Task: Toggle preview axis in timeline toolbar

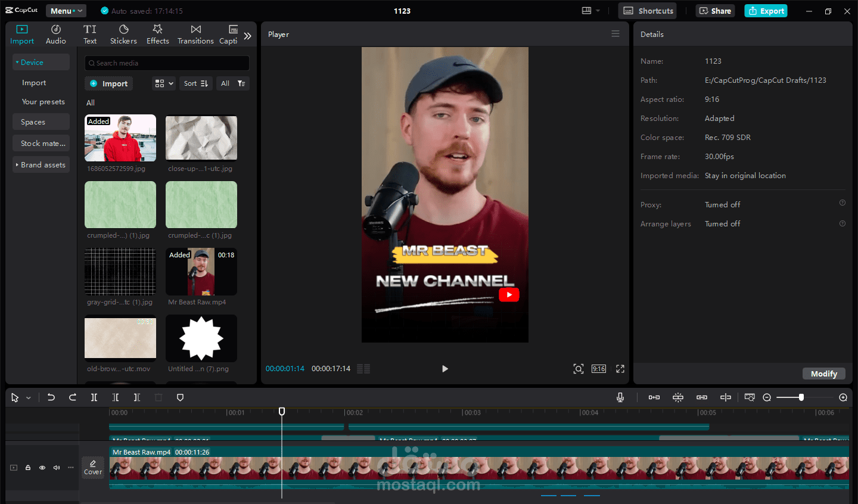Action: pyautogui.click(x=726, y=397)
